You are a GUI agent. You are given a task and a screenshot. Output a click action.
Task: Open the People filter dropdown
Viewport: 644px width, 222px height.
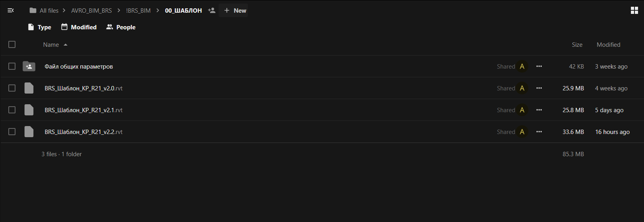[121, 27]
